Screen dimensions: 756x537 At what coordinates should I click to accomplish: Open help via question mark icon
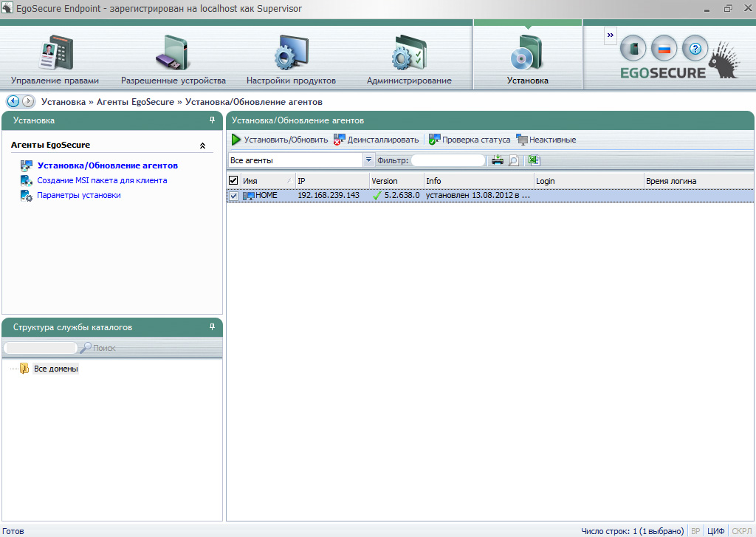pyautogui.click(x=695, y=49)
